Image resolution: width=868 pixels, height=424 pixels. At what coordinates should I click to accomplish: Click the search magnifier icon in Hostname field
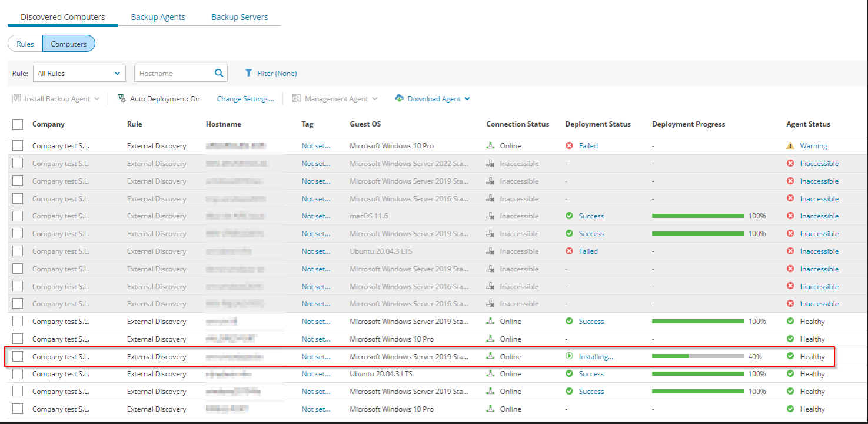pyautogui.click(x=219, y=74)
